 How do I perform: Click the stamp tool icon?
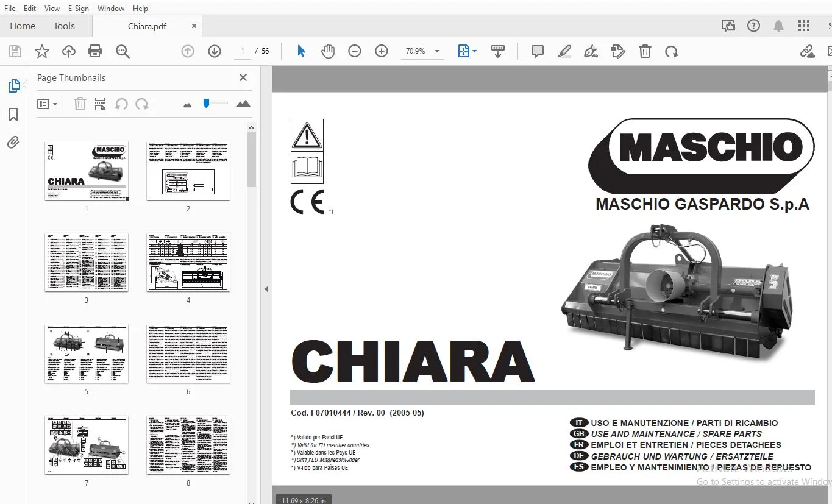coord(618,52)
